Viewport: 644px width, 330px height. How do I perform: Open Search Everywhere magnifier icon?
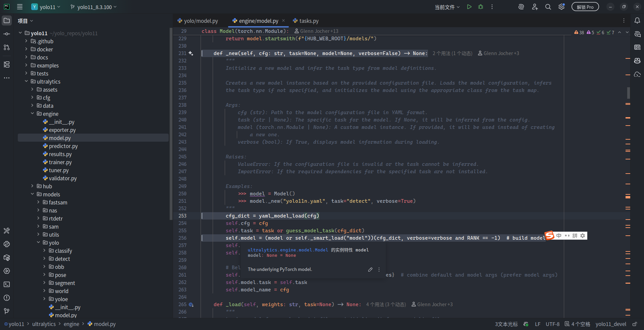tap(548, 7)
